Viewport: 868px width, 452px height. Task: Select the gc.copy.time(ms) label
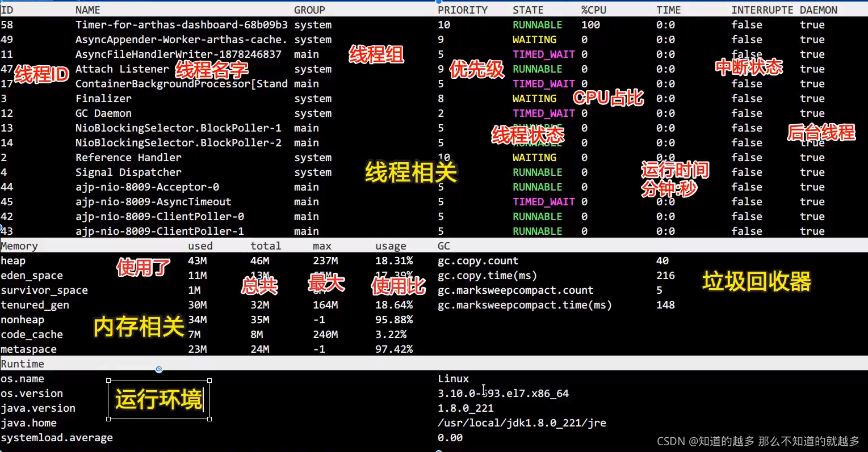coord(487,276)
